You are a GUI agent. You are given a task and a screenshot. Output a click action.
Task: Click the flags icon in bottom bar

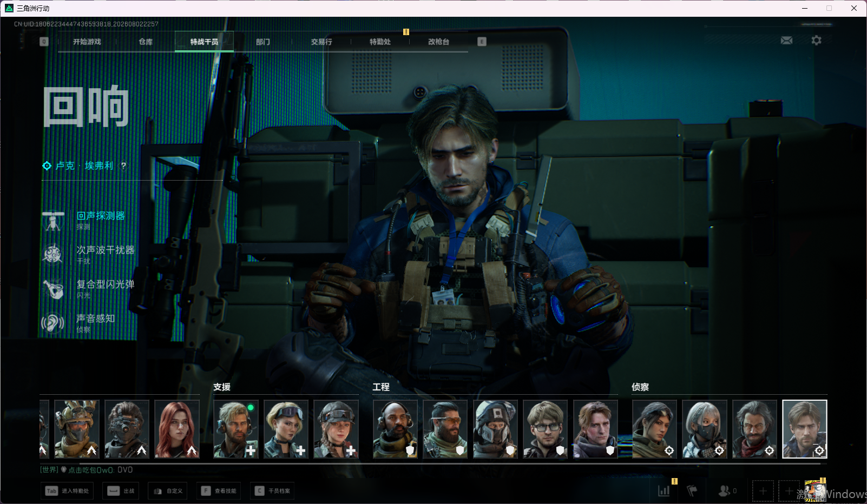point(692,491)
